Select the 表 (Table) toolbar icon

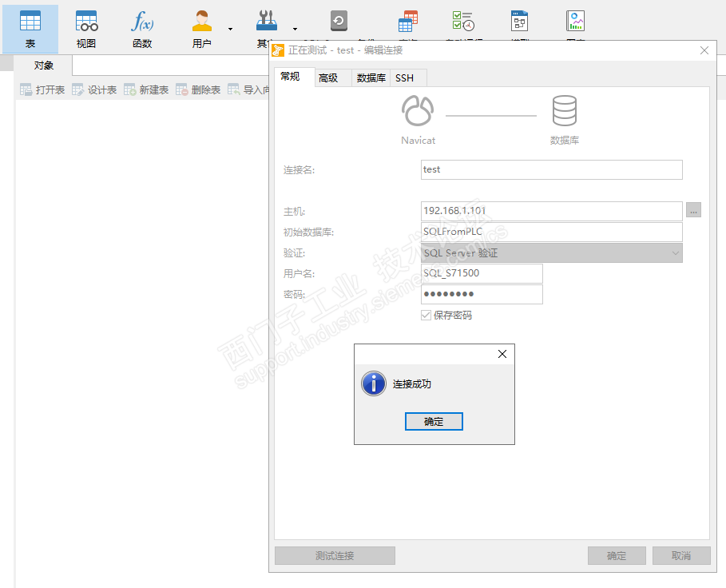pos(30,30)
